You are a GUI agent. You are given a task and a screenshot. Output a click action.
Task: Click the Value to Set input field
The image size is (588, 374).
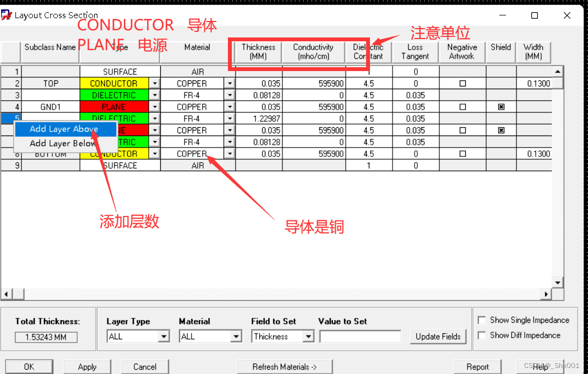coord(360,337)
